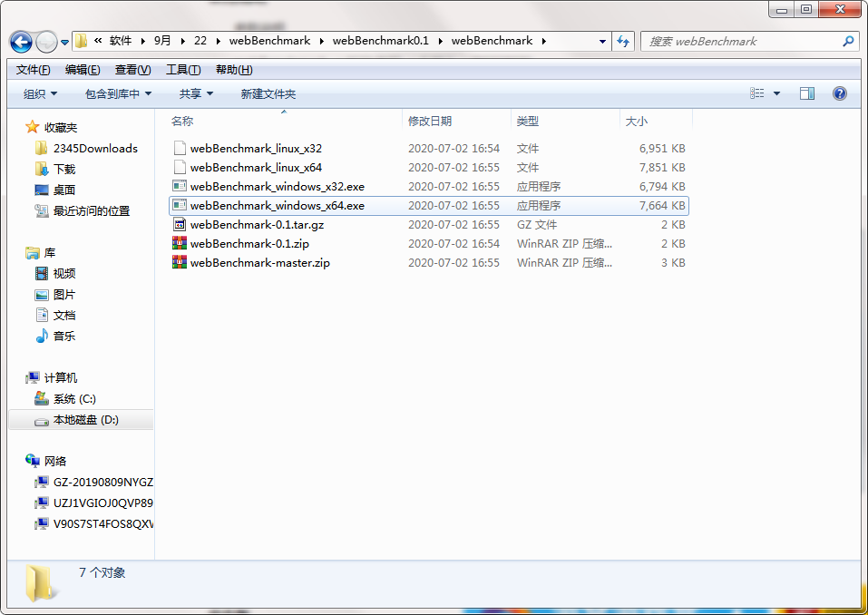
Task: Open the 文档 library
Action: coord(64,315)
